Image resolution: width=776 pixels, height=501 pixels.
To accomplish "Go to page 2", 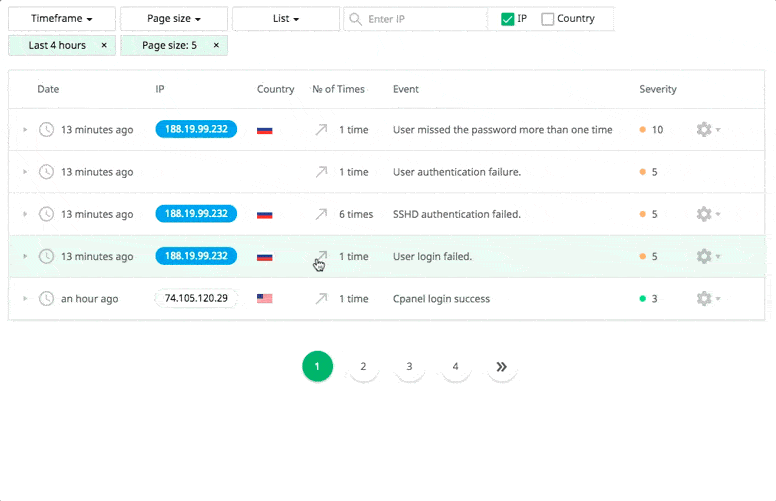I will tap(363, 367).
